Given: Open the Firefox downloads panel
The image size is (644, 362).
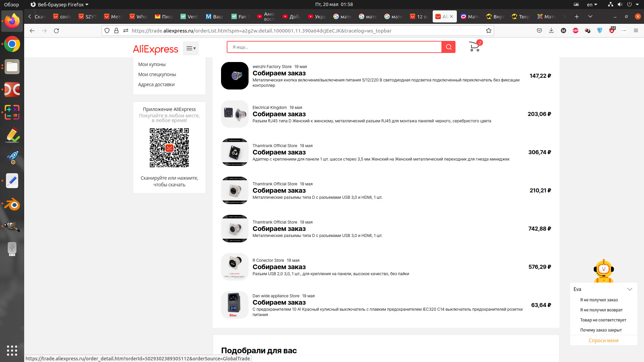Looking at the screenshot, I should click(551, 31).
